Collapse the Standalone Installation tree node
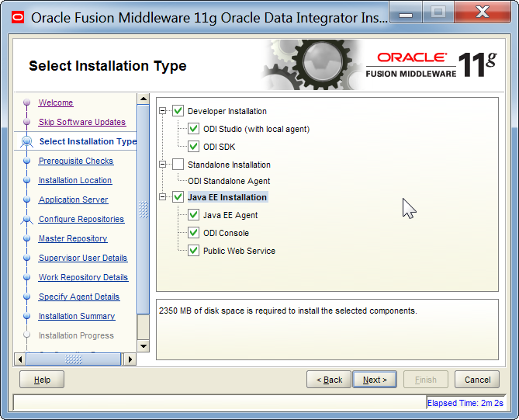The image size is (519, 420). (x=162, y=164)
